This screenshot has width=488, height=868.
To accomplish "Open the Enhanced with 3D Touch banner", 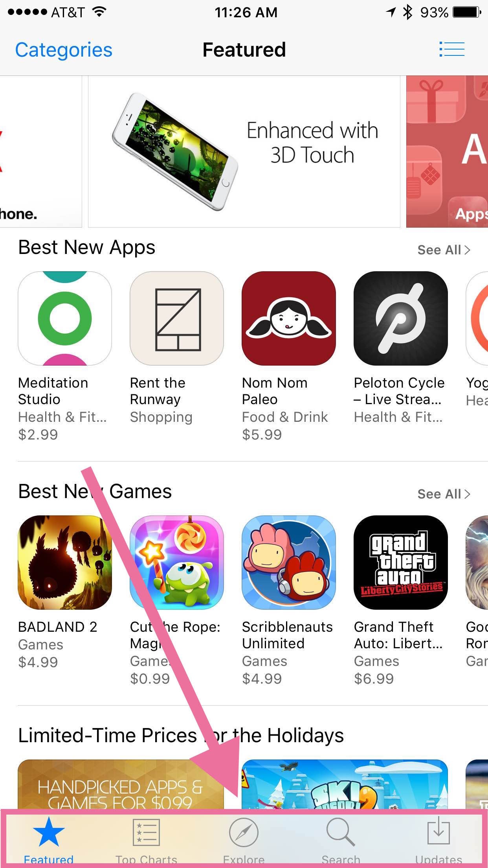I will coord(244,151).
